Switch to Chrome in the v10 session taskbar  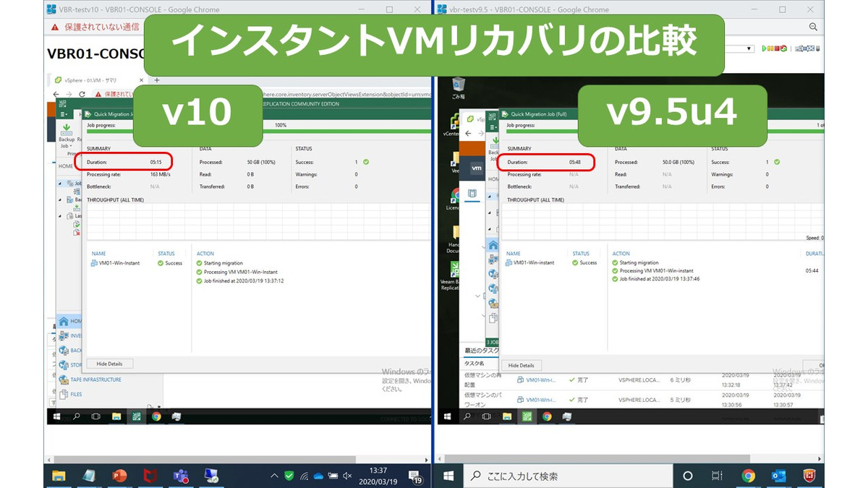(156, 416)
